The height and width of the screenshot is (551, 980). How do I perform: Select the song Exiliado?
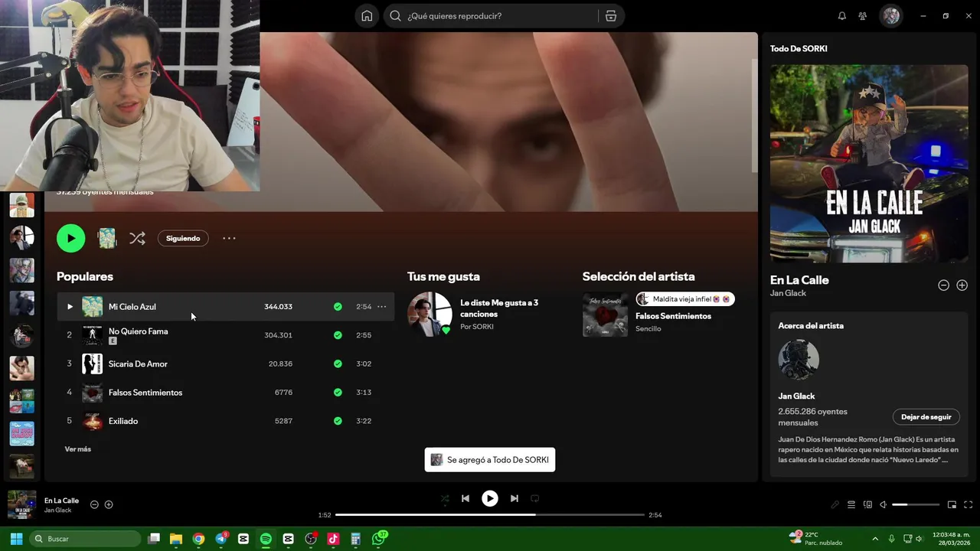(123, 421)
